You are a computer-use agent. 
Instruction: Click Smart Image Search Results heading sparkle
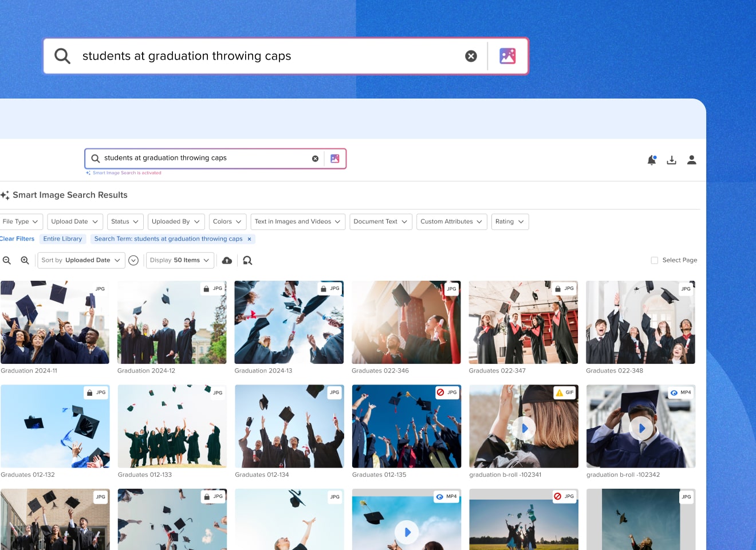tap(5, 195)
